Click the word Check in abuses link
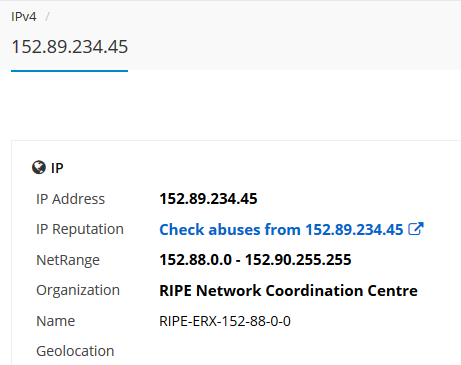The height and width of the screenshot is (365, 461). tap(182, 229)
